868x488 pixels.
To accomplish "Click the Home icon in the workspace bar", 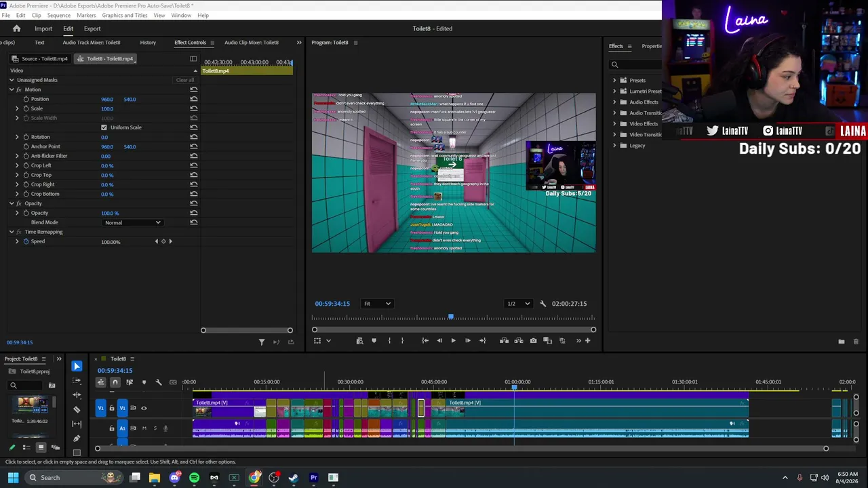I will (x=16, y=28).
